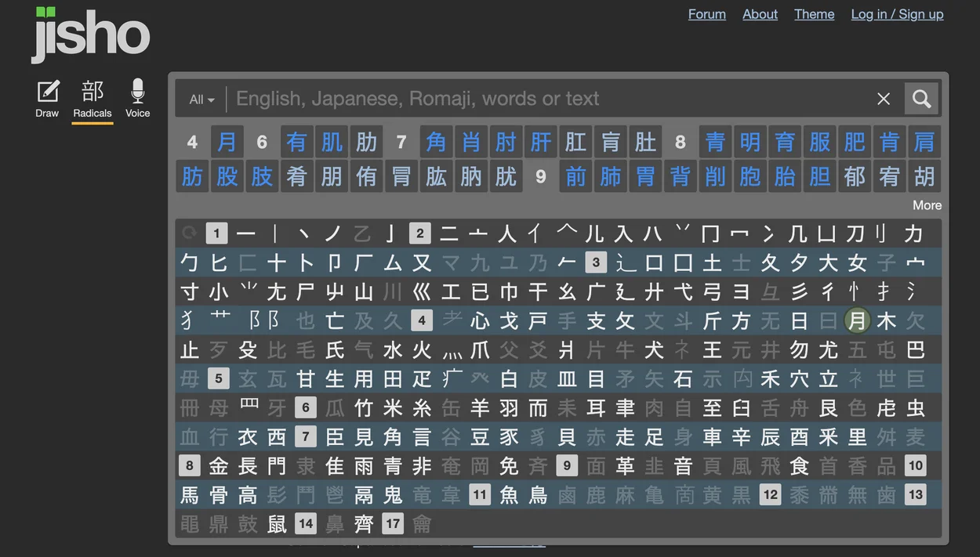Reset selected radicals with refresh icon
Screen dimensions: 980x557
189,233
